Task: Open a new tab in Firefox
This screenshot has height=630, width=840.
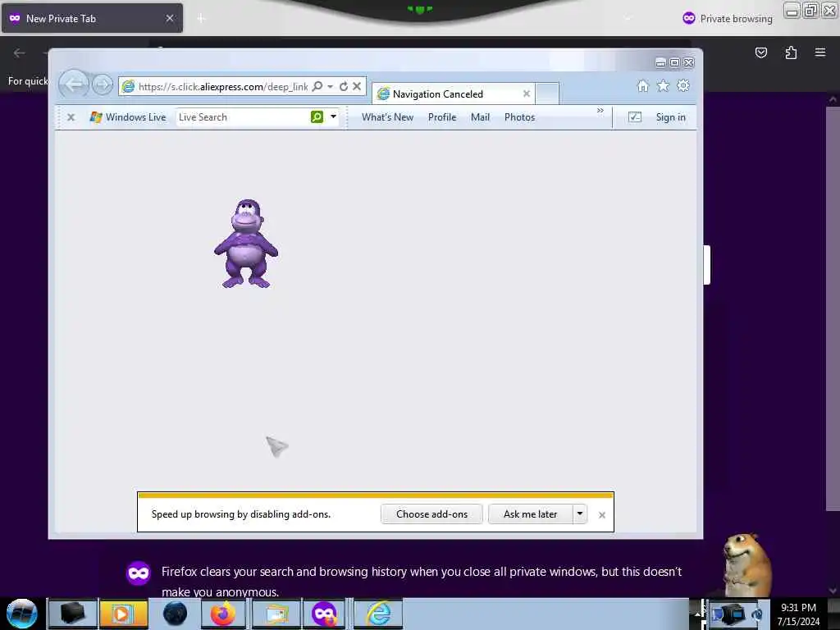Action: point(201,19)
